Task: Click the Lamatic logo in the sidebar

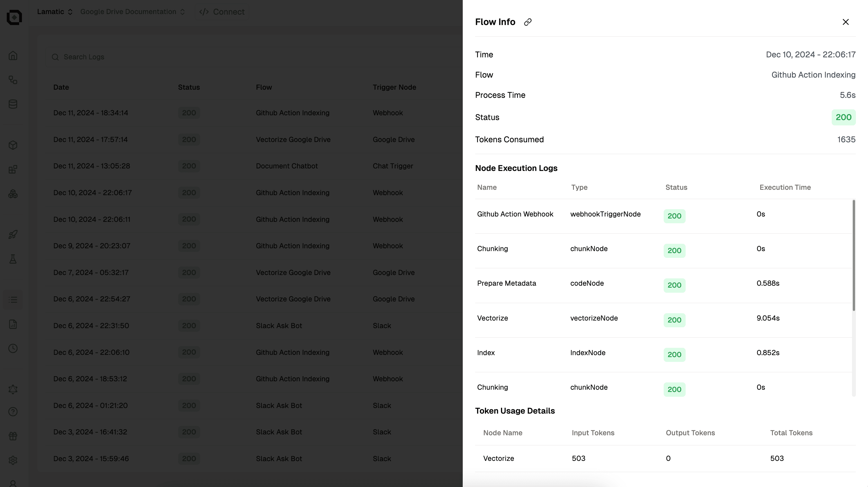Action: point(14,17)
